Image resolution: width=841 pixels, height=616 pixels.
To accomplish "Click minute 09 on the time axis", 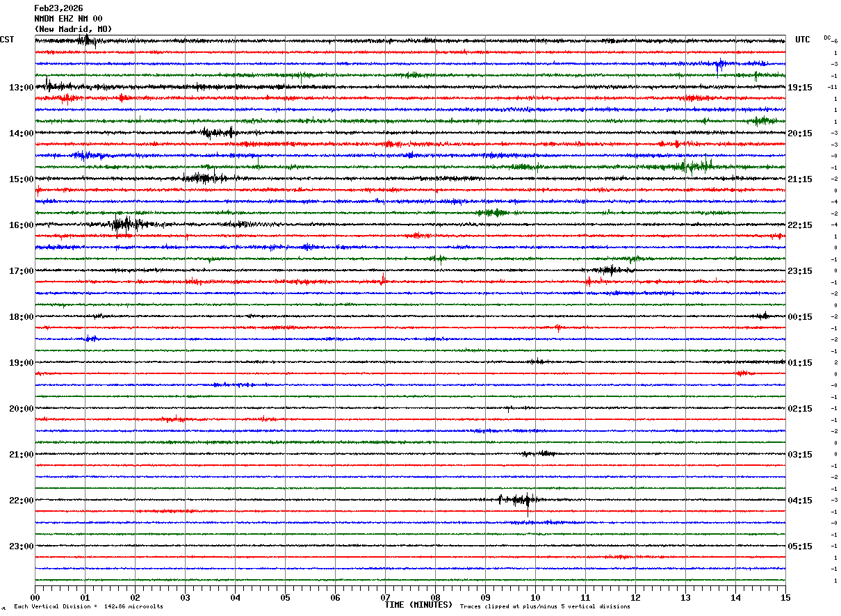I will point(485,597).
